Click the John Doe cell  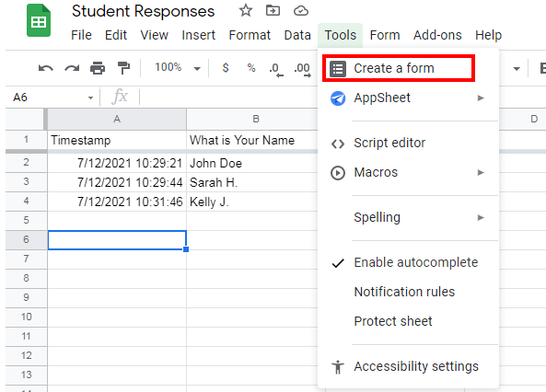click(252, 163)
